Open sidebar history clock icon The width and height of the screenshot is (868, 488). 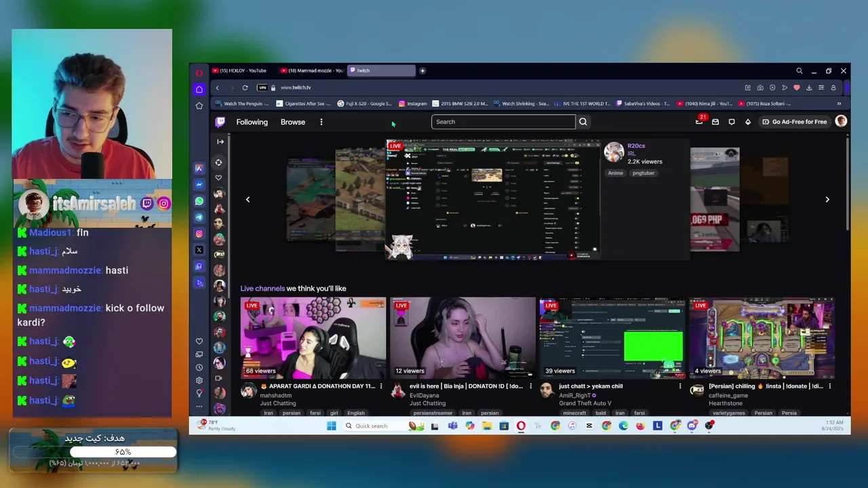tap(199, 367)
